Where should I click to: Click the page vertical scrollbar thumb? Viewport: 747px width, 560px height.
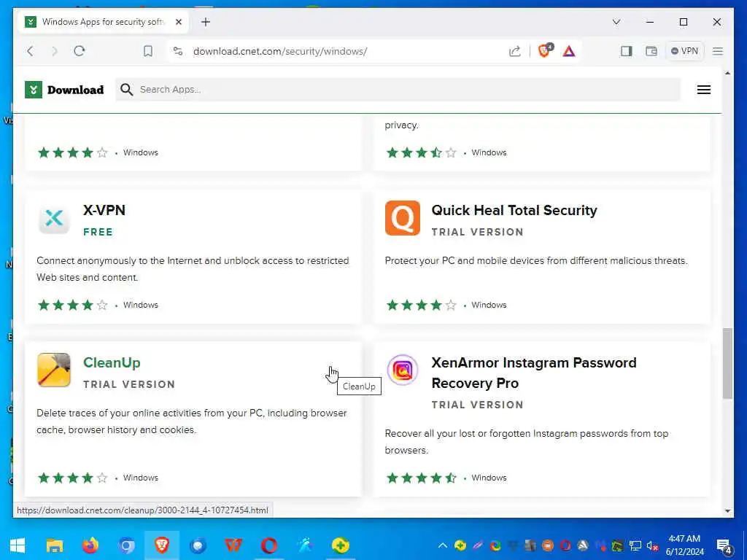[x=727, y=363]
